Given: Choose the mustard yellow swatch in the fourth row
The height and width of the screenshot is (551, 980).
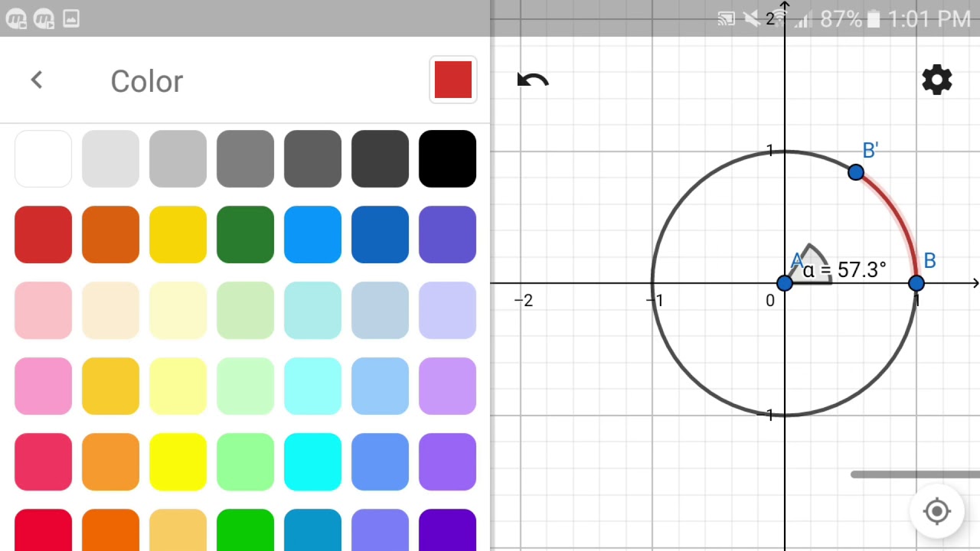Looking at the screenshot, I should [110, 386].
